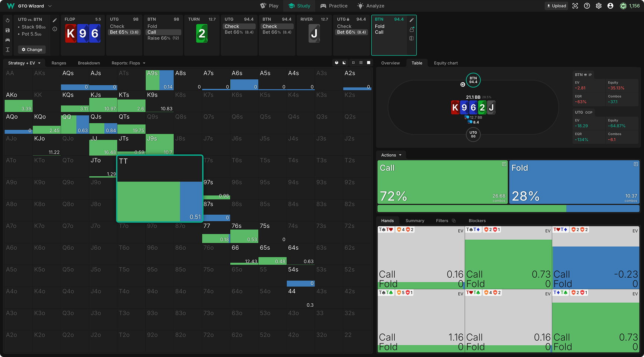Toggle the grid matrix view icon

[361, 63]
